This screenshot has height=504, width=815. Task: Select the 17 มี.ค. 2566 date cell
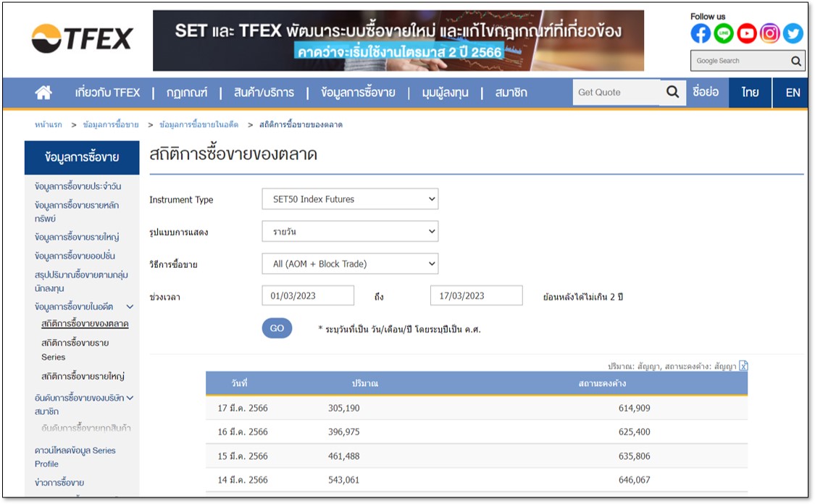click(x=243, y=408)
